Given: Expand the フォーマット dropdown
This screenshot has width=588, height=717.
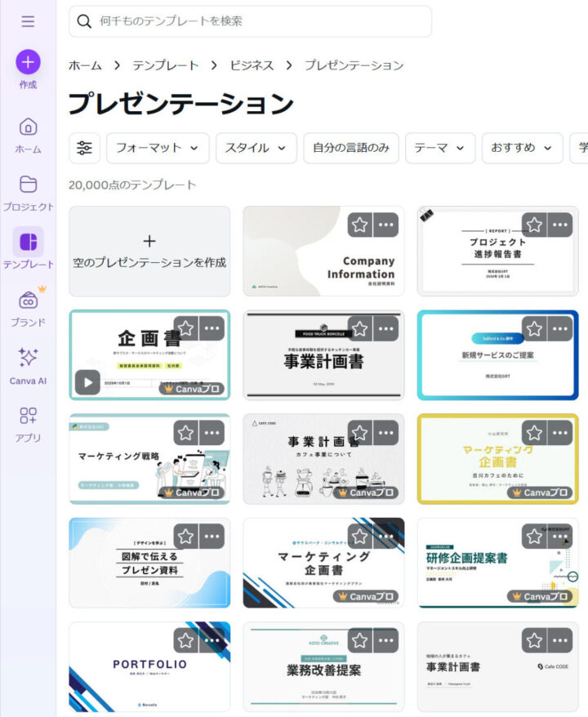Looking at the screenshot, I should click(x=158, y=148).
